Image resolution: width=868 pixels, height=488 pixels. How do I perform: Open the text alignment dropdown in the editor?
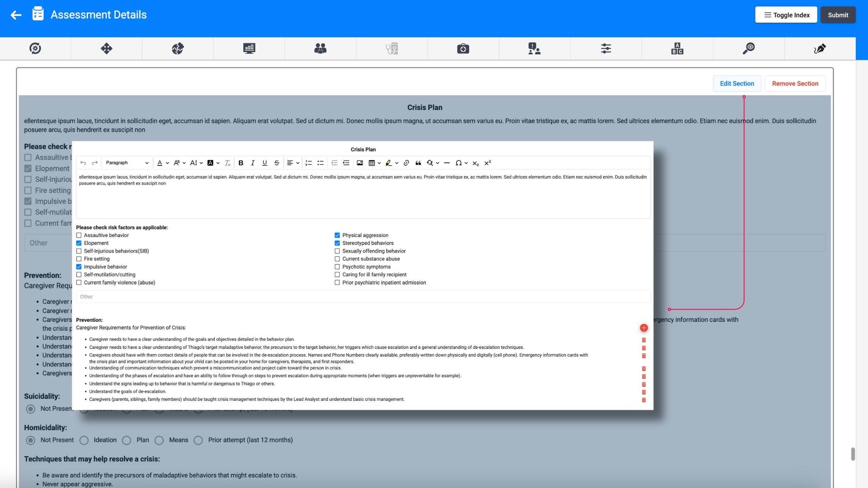coord(293,163)
